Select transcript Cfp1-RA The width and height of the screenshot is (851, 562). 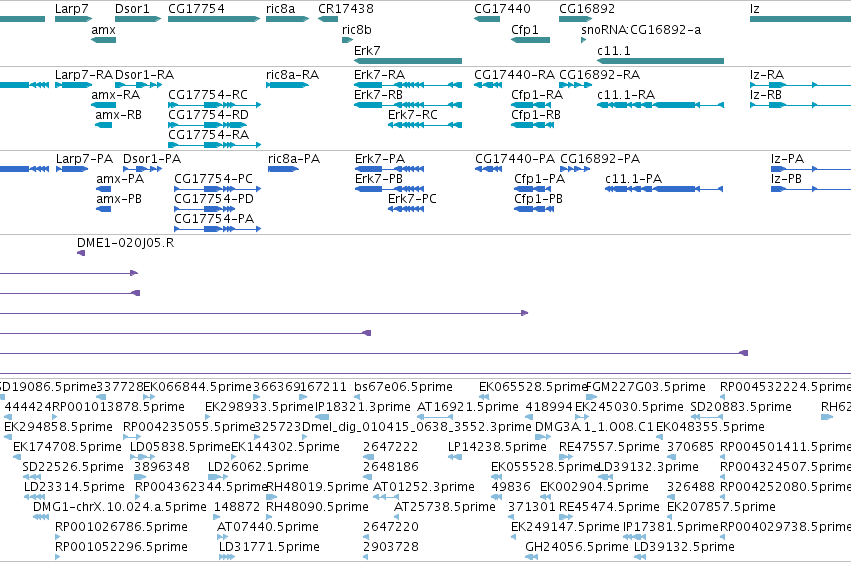(531, 105)
